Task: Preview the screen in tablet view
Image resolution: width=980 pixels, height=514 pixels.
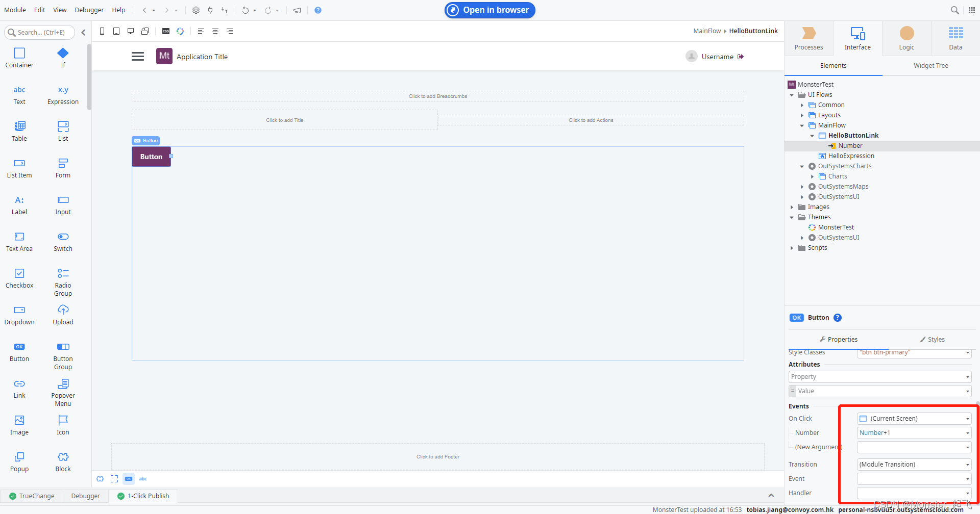Action: click(x=116, y=31)
